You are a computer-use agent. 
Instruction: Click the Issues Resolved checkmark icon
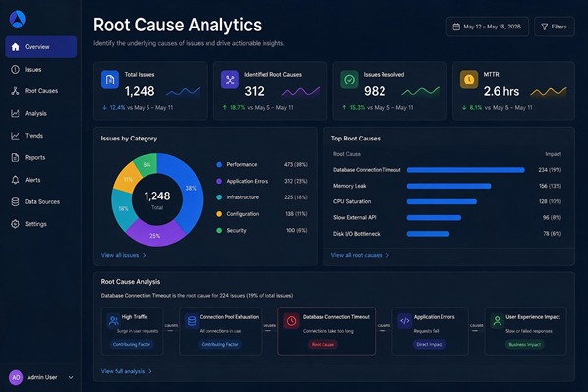pyautogui.click(x=349, y=80)
